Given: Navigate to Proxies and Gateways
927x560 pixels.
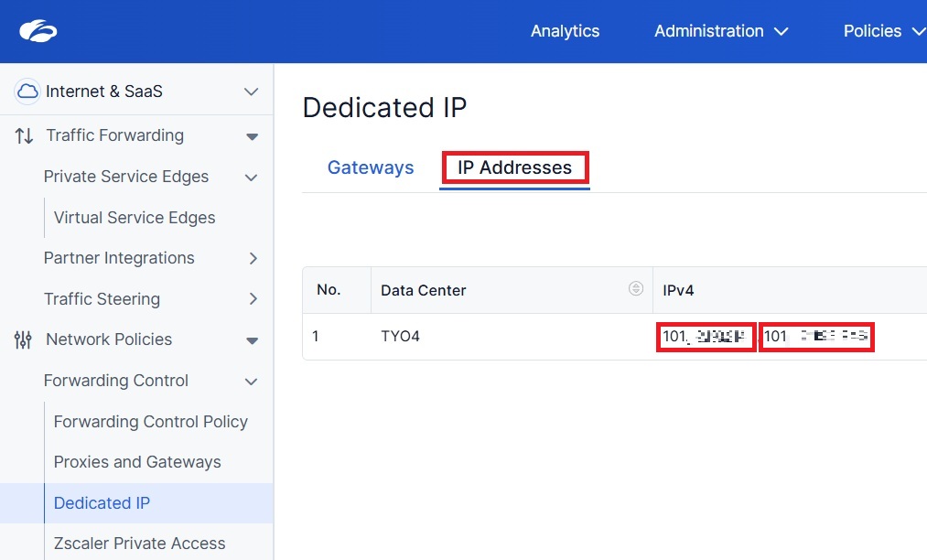Looking at the screenshot, I should (x=137, y=462).
